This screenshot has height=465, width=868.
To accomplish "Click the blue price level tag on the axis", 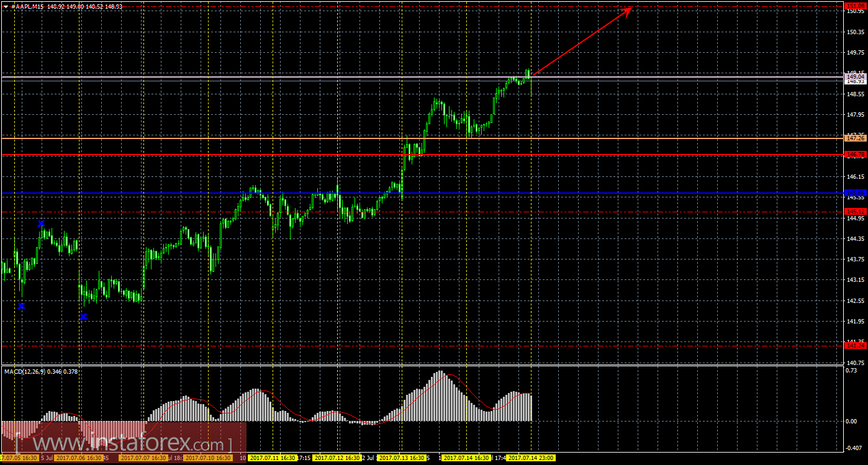I will coord(855,193).
